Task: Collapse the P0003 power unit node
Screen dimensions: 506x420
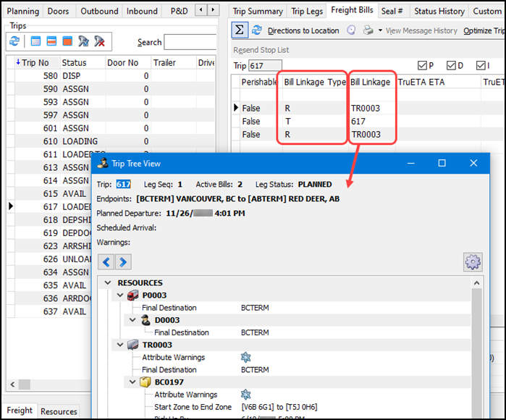Action: [x=120, y=295]
